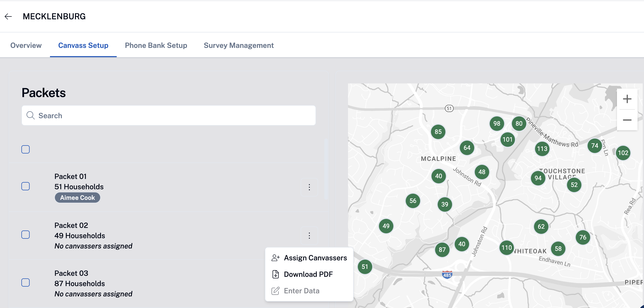
Task: Zoom in the map with plus button
Action: point(627,99)
